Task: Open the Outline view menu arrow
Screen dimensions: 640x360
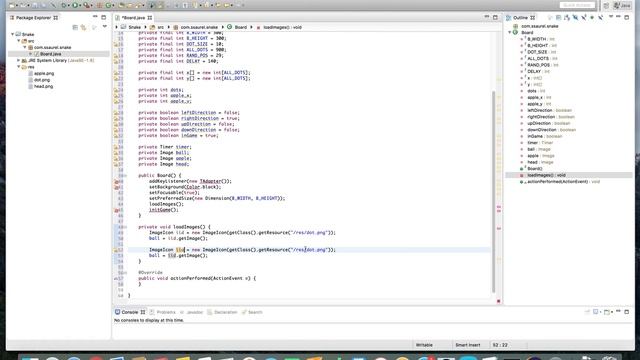Action: point(611,17)
